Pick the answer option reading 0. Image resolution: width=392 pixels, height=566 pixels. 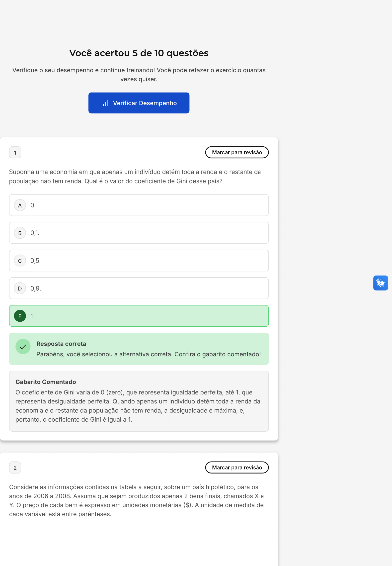(x=139, y=205)
